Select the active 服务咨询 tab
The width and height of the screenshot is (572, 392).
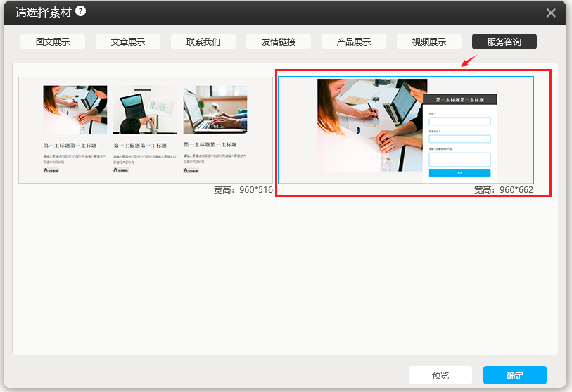point(504,42)
